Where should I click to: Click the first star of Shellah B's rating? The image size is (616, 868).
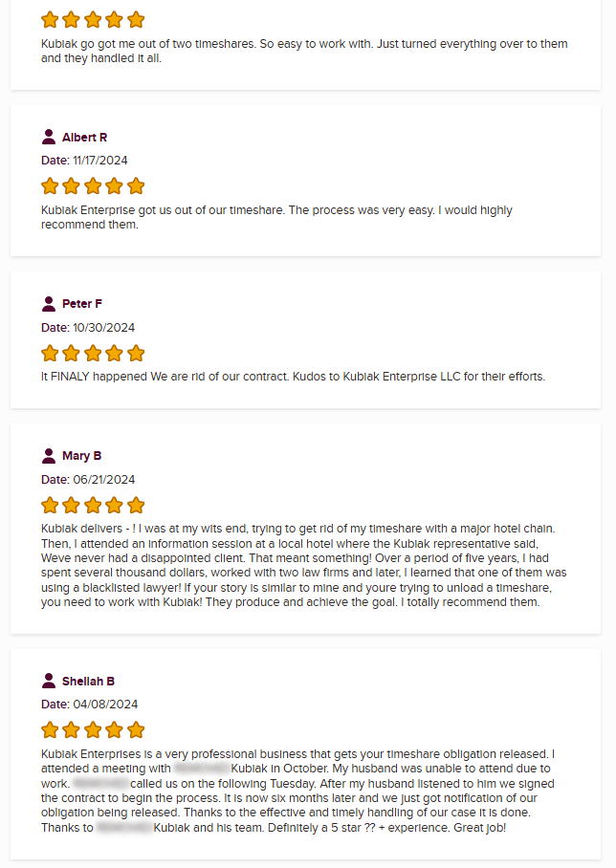(50, 730)
